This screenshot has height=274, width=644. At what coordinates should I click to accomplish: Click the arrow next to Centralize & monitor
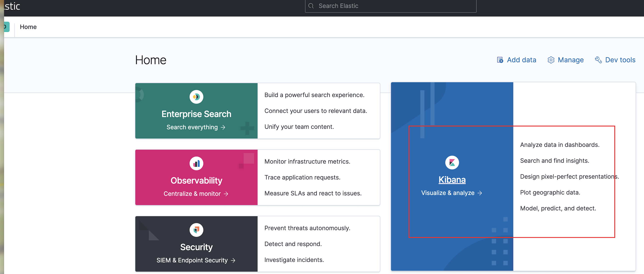click(226, 194)
